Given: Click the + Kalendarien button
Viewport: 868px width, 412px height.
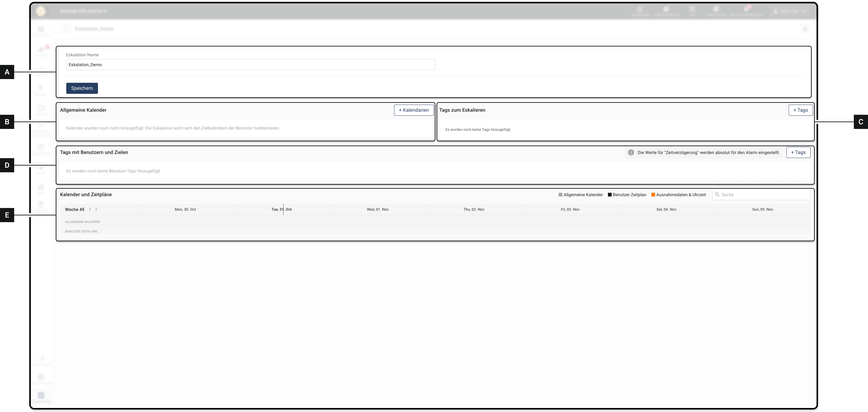Looking at the screenshot, I should [414, 110].
